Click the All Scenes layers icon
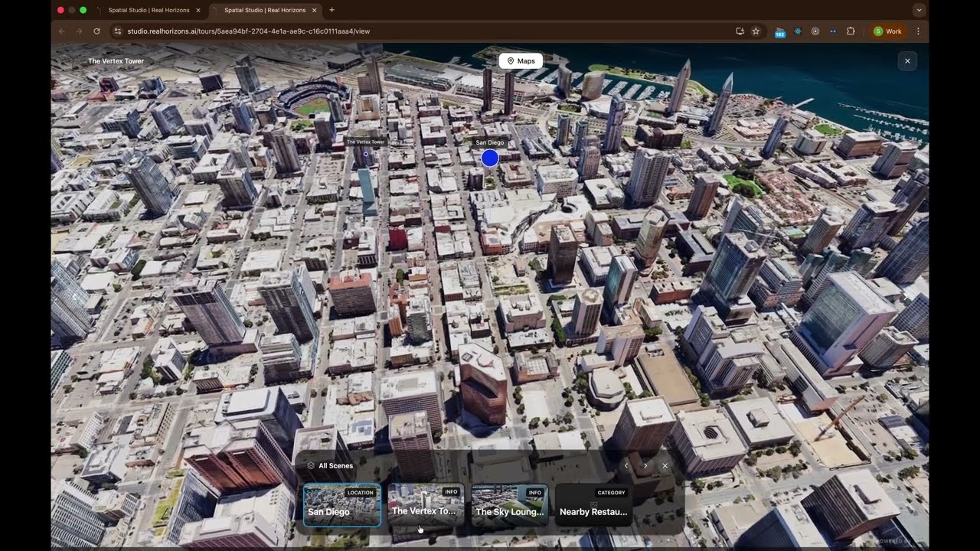 click(311, 465)
